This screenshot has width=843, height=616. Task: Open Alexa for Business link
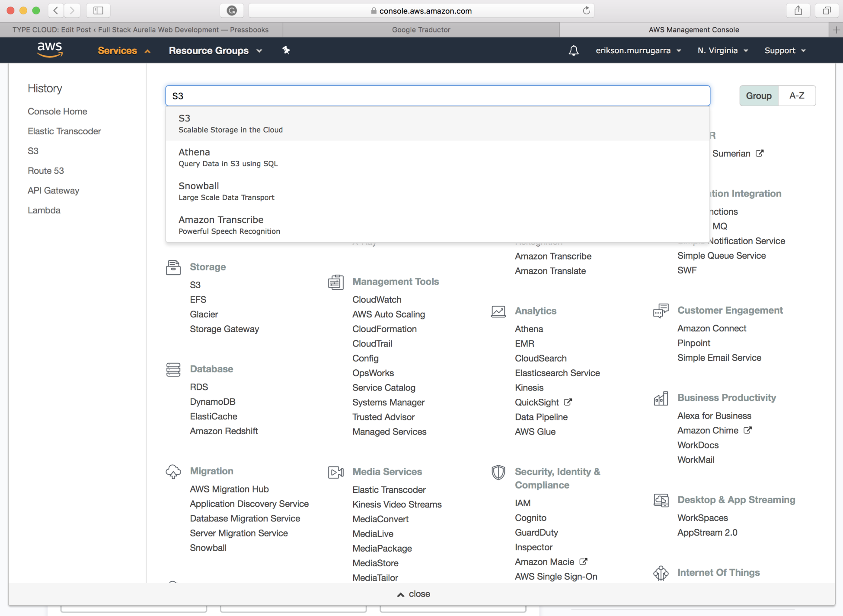714,416
